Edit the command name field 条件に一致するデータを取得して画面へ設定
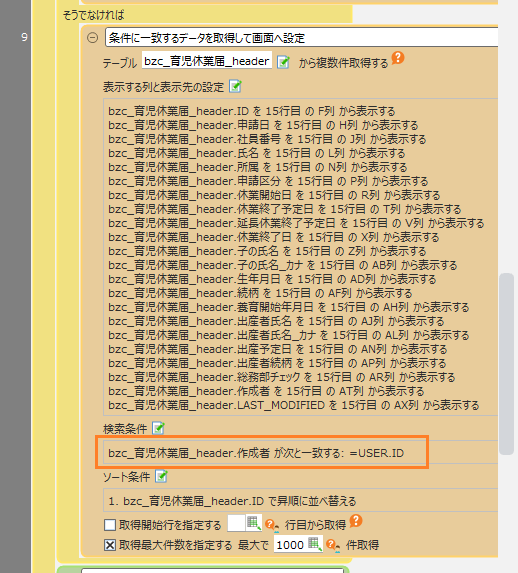 [302, 38]
